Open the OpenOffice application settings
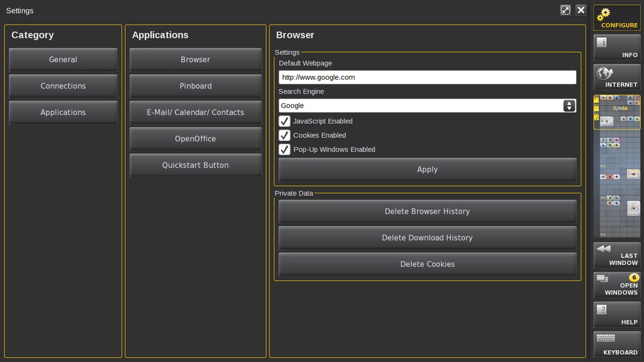Viewport: 644px width, 362px height. (196, 139)
